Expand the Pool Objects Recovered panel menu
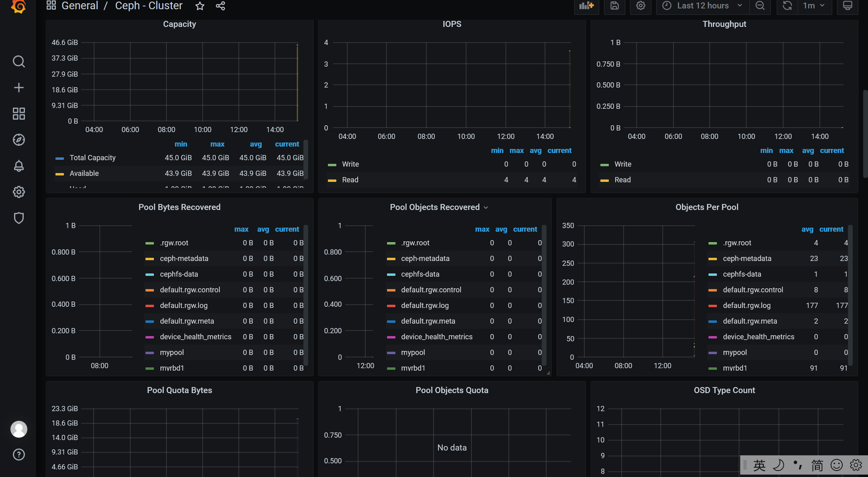This screenshot has width=868, height=477. coord(486,208)
